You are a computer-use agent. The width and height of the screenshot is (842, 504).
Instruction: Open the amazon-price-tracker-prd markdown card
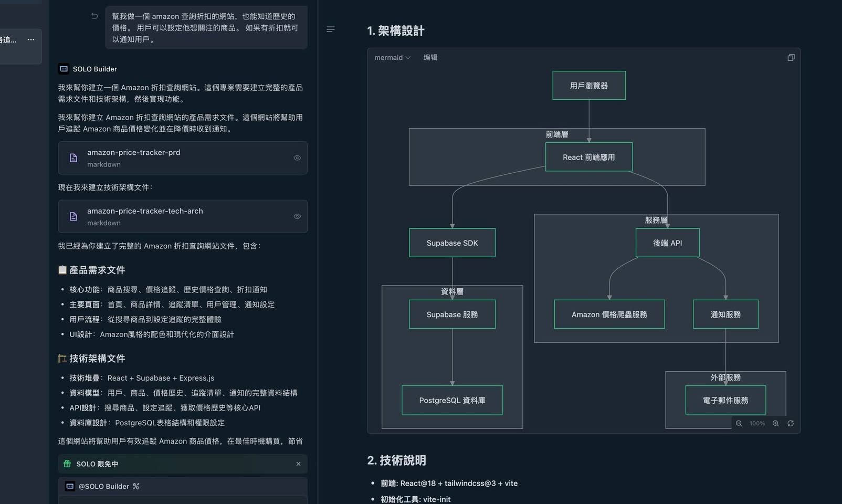tap(183, 158)
